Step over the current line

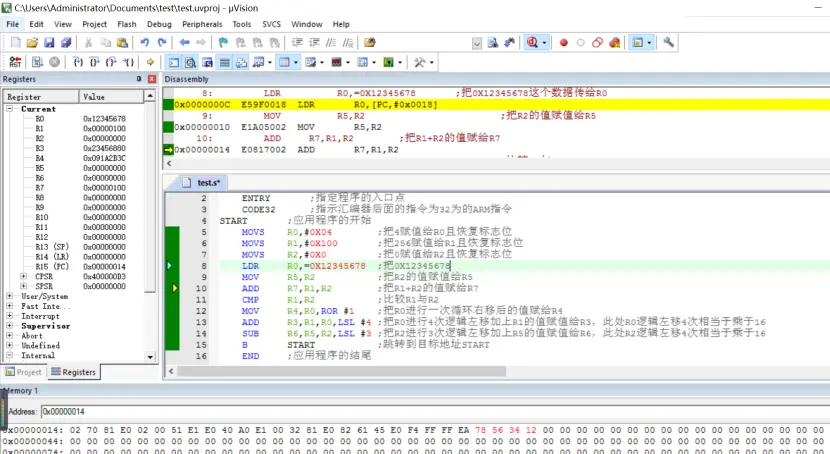94,62
